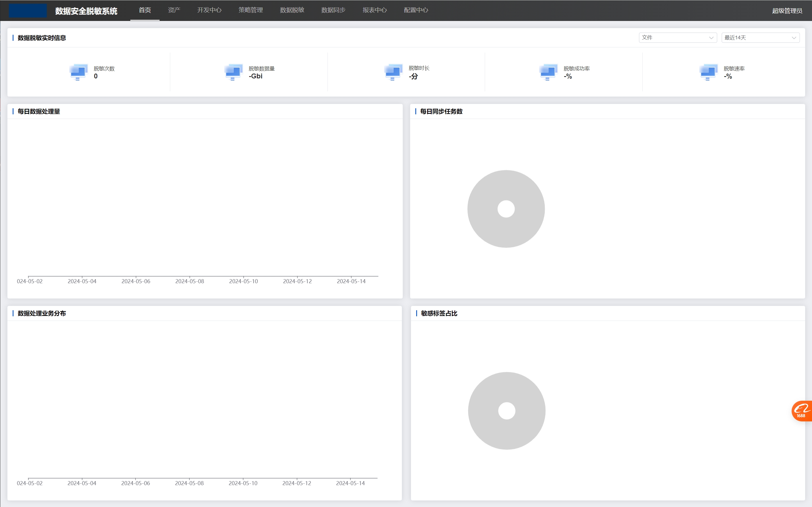Open the 最近14天 time range dropdown
Screen dimensions: 812x507
(x=760, y=38)
